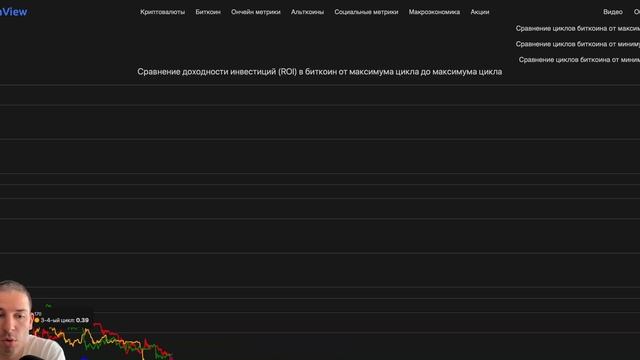Screen dimensions: 640x360
Task: Click the 3-4-ый цикл legend label
Action: tap(62, 320)
